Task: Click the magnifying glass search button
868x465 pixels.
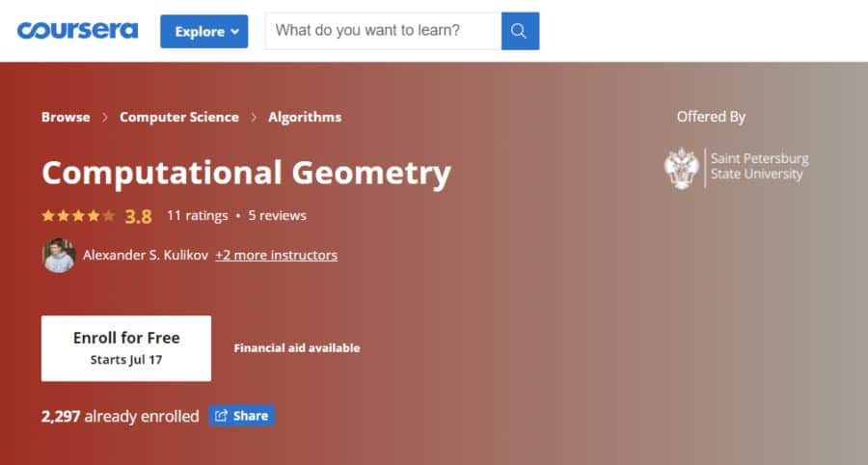Action: [x=521, y=31]
